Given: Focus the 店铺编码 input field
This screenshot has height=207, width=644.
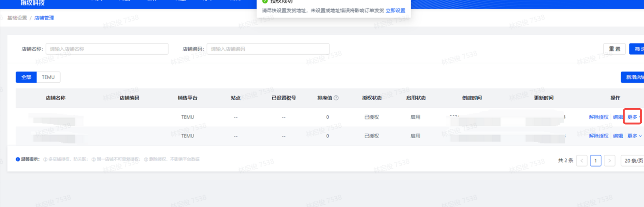Looking at the screenshot, I should point(268,49).
